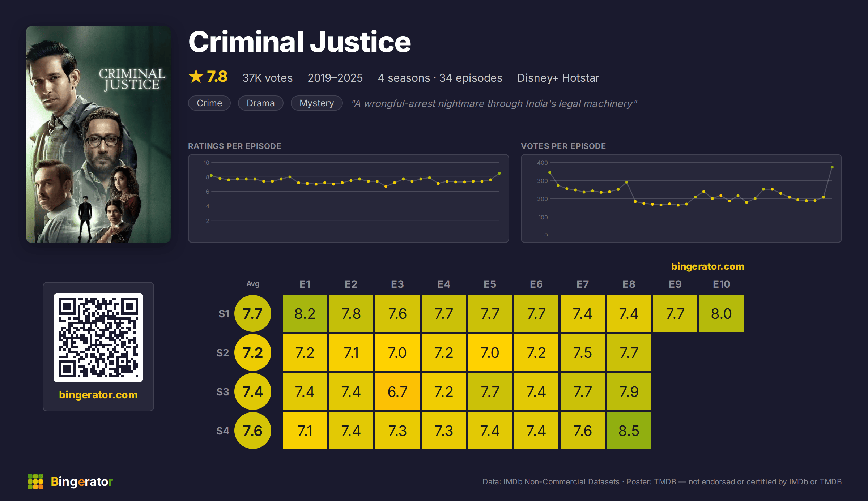Select the Drama genre tag

click(260, 103)
